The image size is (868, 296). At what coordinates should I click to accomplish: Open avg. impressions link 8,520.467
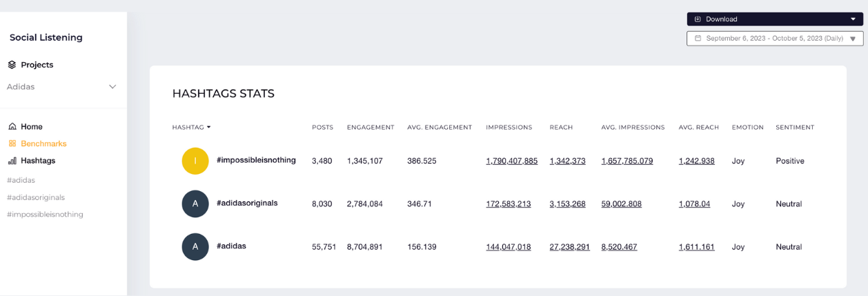[x=620, y=247]
